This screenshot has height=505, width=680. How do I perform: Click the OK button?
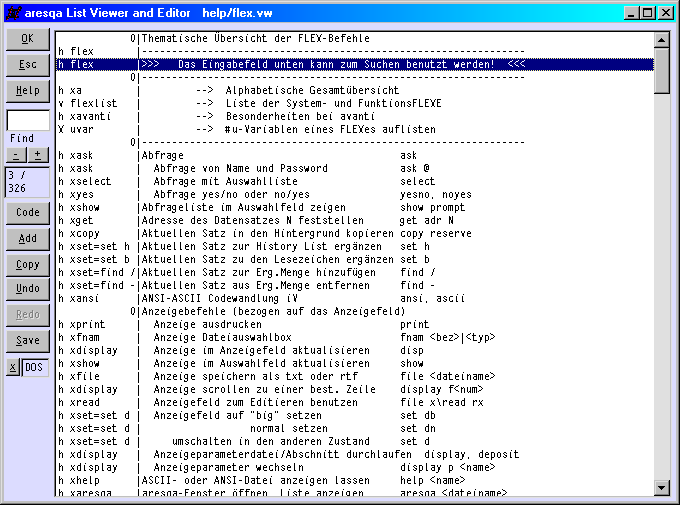coord(27,38)
